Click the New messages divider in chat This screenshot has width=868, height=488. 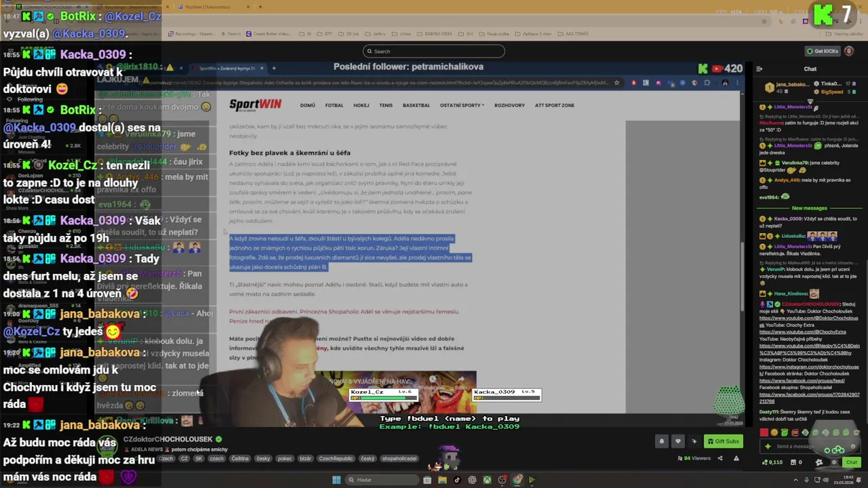pos(810,208)
